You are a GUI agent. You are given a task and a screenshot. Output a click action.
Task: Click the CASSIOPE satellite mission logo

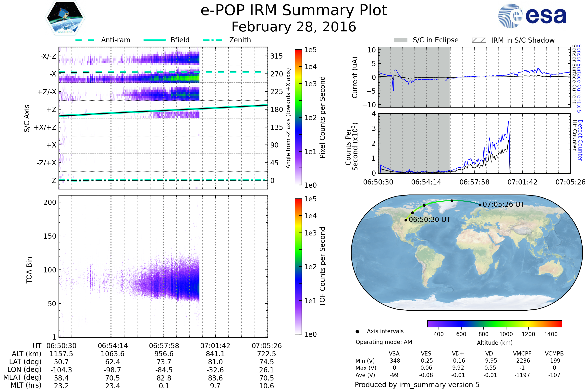pyautogui.click(x=65, y=18)
